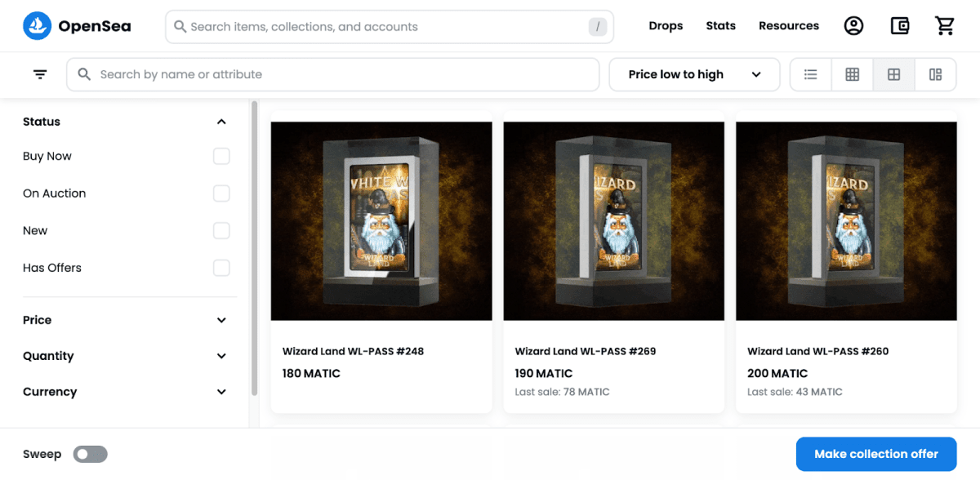Screen dimensions: 980x480
Task: Switch to mosaic layout view
Action: coord(936,74)
